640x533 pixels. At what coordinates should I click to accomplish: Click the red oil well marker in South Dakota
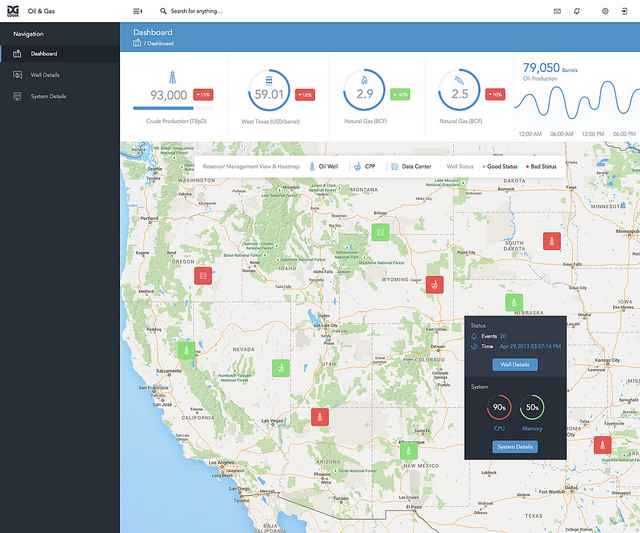click(x=552, y=241)
